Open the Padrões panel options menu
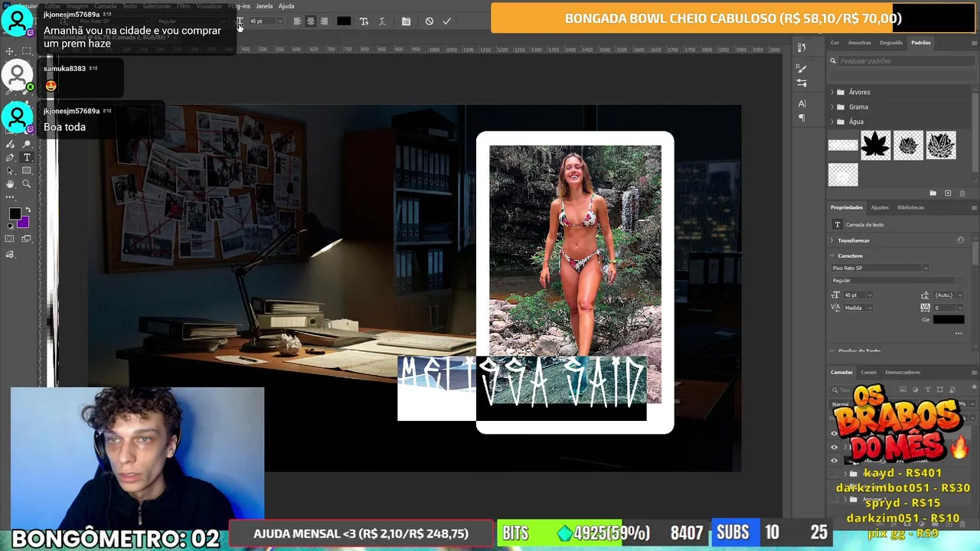980x551 pixels. click(974, 43)
